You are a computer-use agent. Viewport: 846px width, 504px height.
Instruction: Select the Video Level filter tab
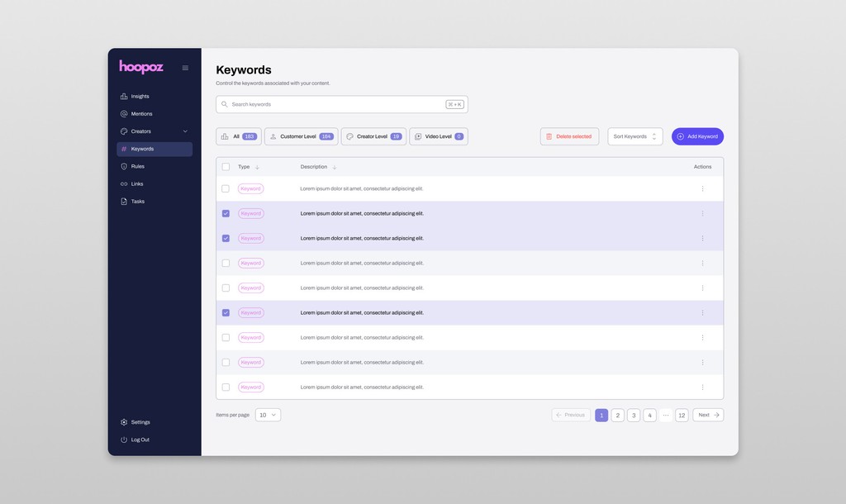pyautogui.click(x=439, y=136)
